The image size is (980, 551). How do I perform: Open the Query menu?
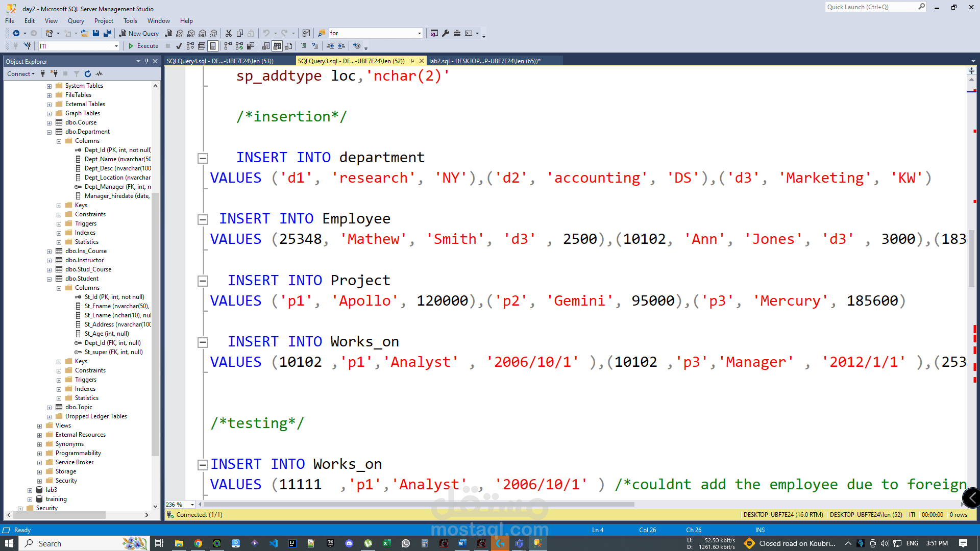click(76, 21)
